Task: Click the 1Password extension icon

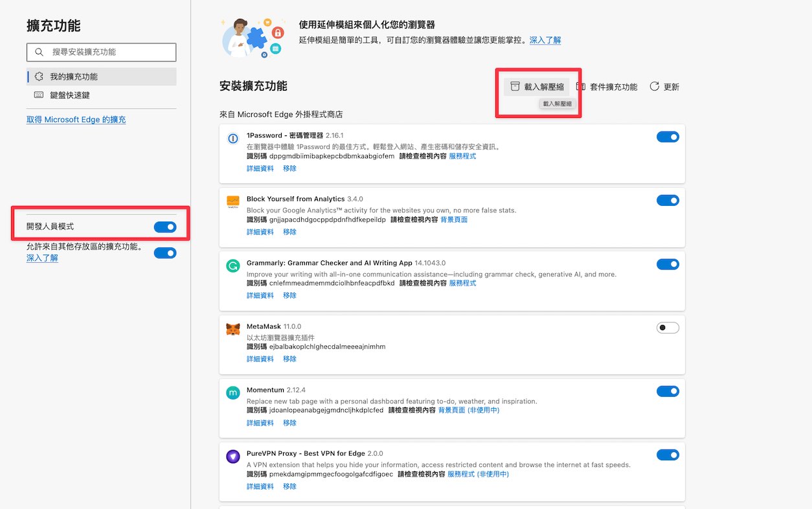Action: (x=233, y=139)
